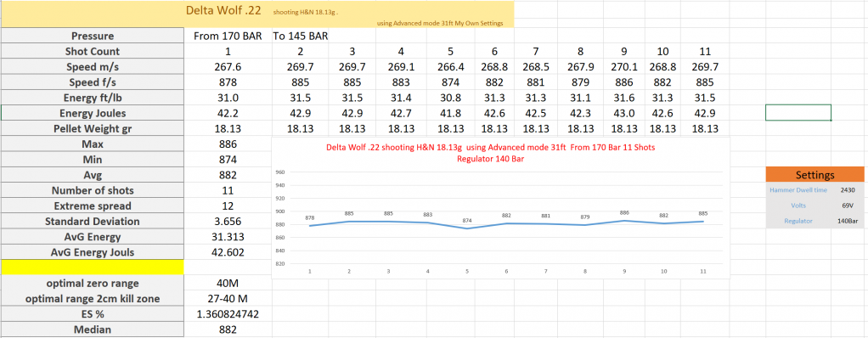The height and width of the screenshot is (338, 868).
Task: Click the Regulator 140Bar settings value
Action: tap(848, 221)
